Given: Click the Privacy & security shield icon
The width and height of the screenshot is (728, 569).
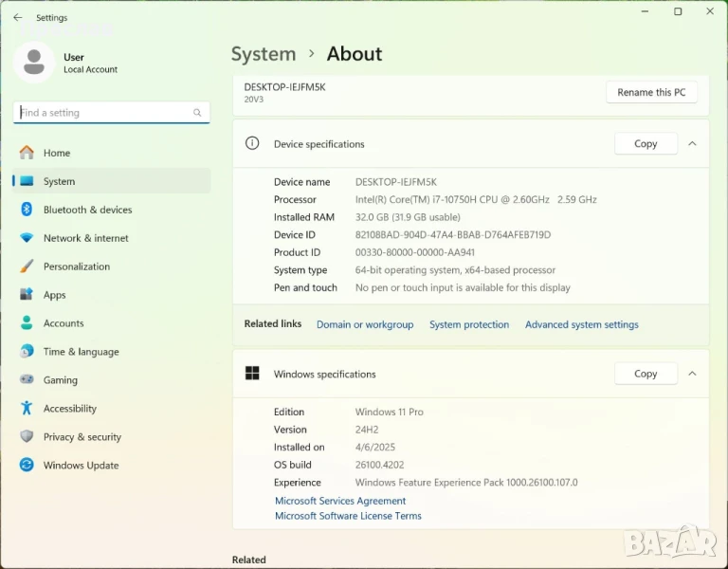Looking at the screenshot, I should pyautogui.click(x=27, y=437).
